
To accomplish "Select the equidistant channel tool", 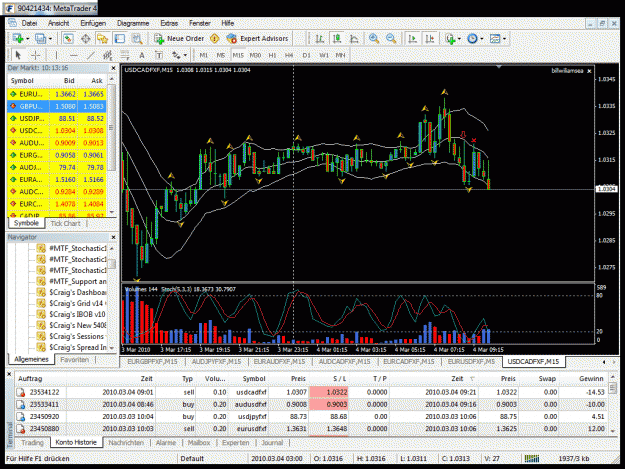I will pos(107,55).
